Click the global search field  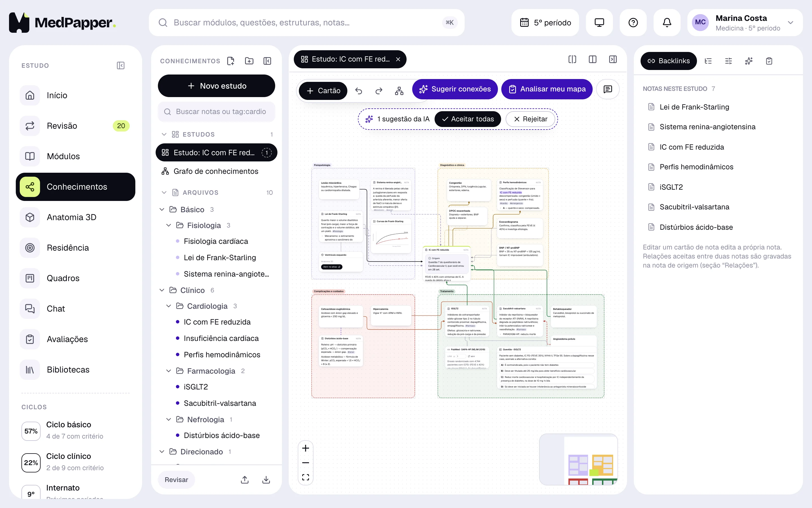(x=306, y=23)
